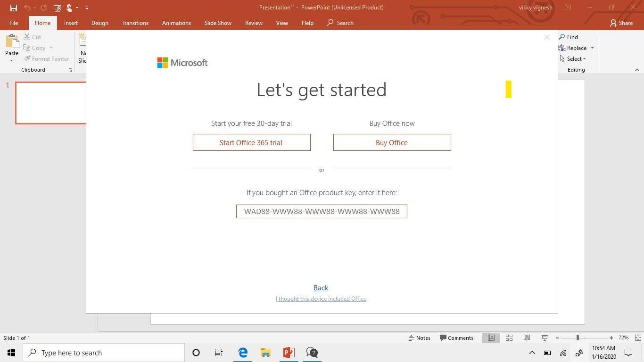
Task: Open the Windows Start menu
Action: tap(11, 353)
